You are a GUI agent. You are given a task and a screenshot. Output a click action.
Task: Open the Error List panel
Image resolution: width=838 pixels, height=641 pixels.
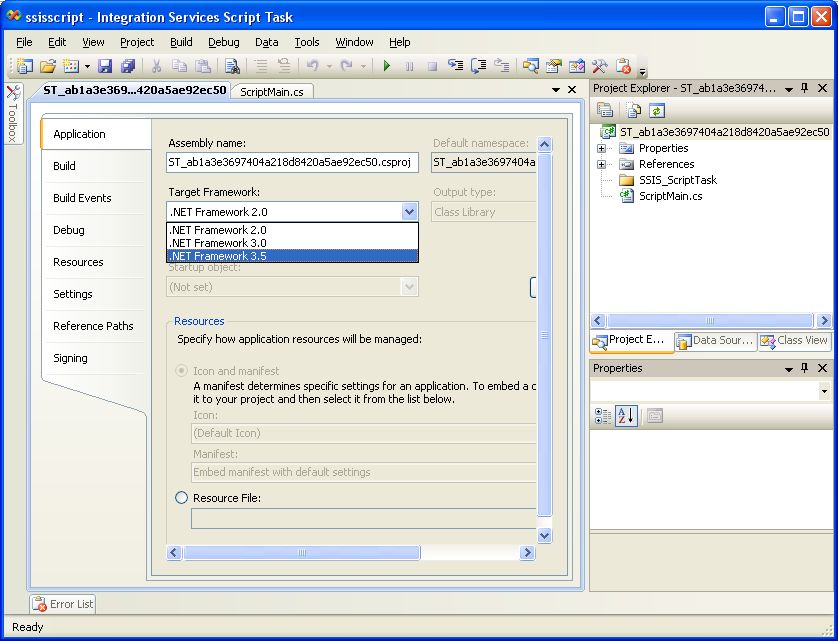click(x=63, y=604)
